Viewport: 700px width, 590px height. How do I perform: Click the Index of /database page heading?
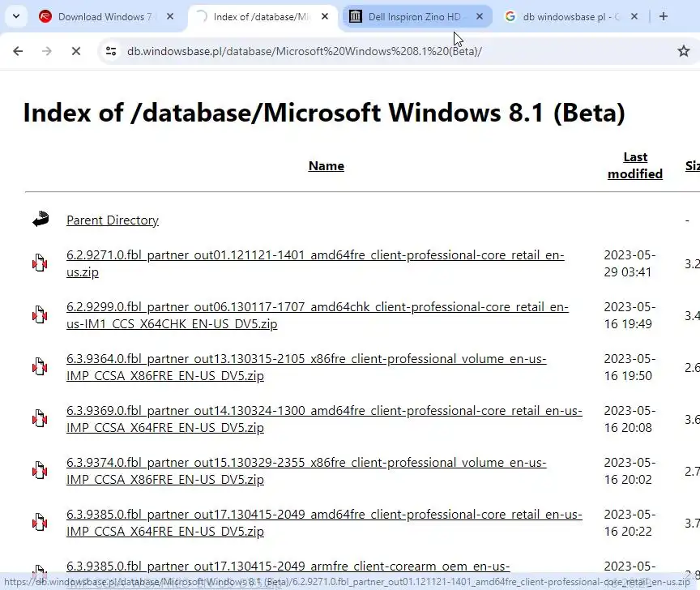click(324, 113)
